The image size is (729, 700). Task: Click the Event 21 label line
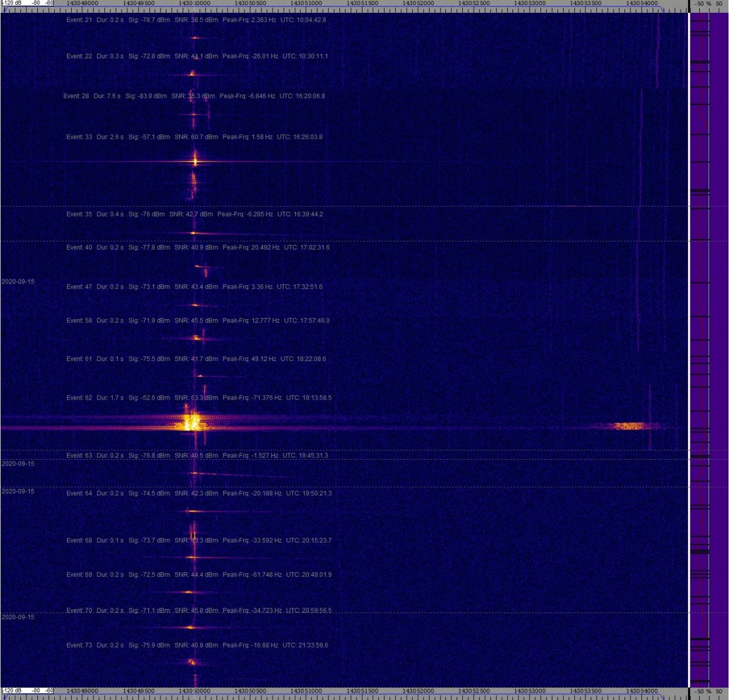click(x=196, y=20)
